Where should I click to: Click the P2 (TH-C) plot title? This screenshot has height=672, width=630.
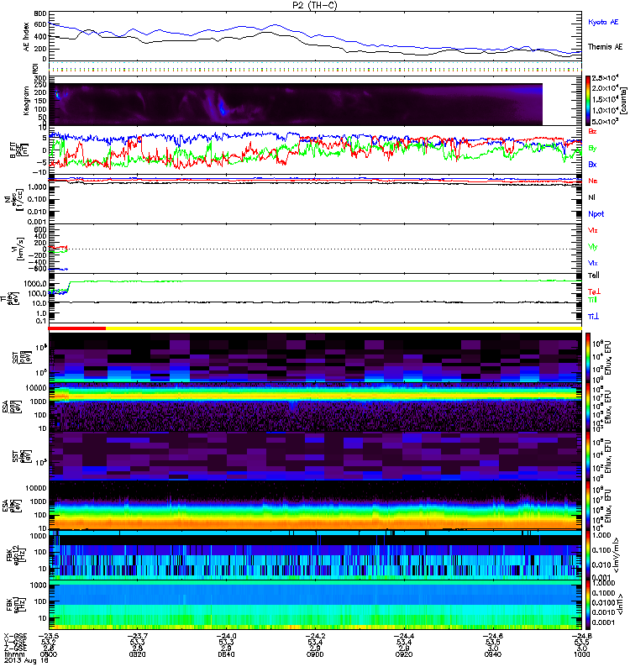315,5
